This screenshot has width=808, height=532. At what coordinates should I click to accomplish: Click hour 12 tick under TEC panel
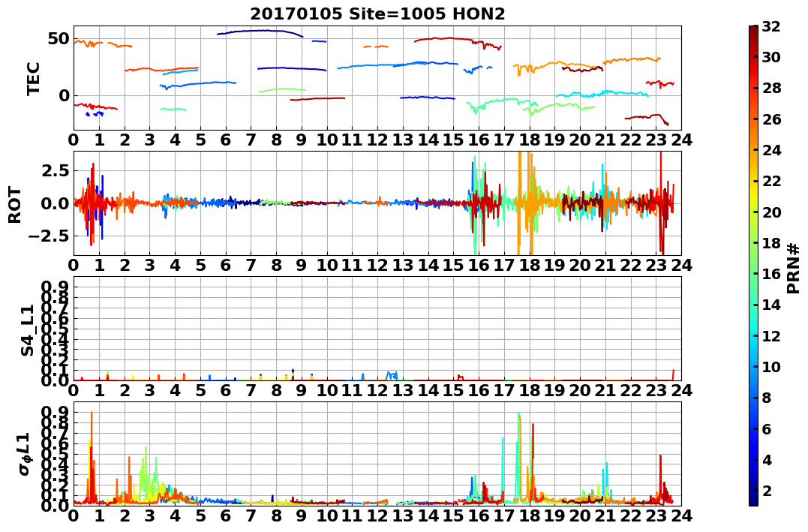[377, 140]
